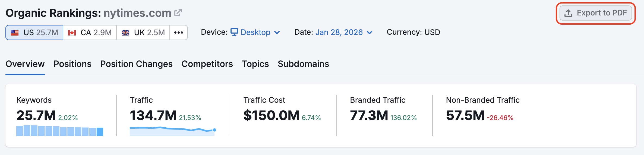Open nytimes.com external link icon
644x155 pixels.
(x=178, y=13)
